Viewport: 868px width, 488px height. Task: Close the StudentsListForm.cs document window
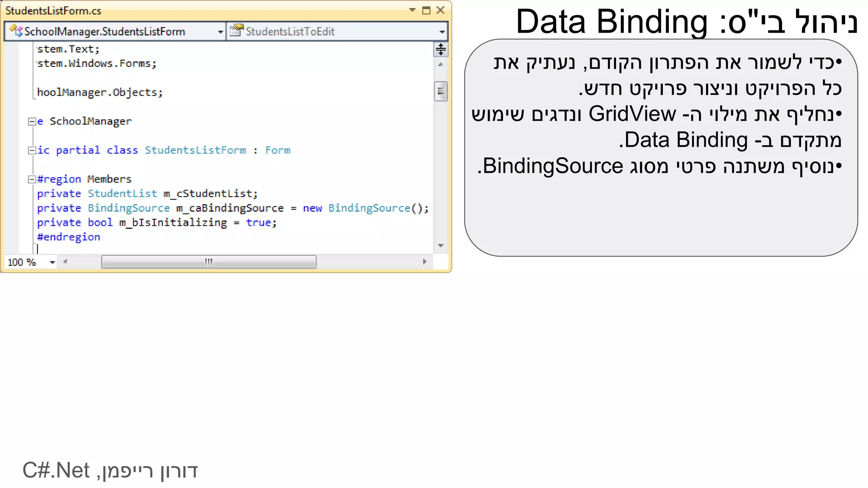(x=440, y=10)
